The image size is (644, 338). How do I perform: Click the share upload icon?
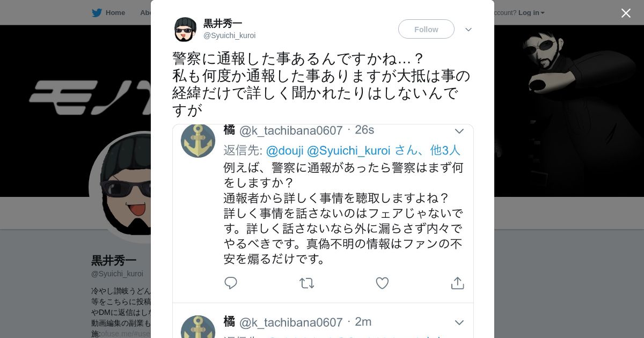click(x=457, y=283)
